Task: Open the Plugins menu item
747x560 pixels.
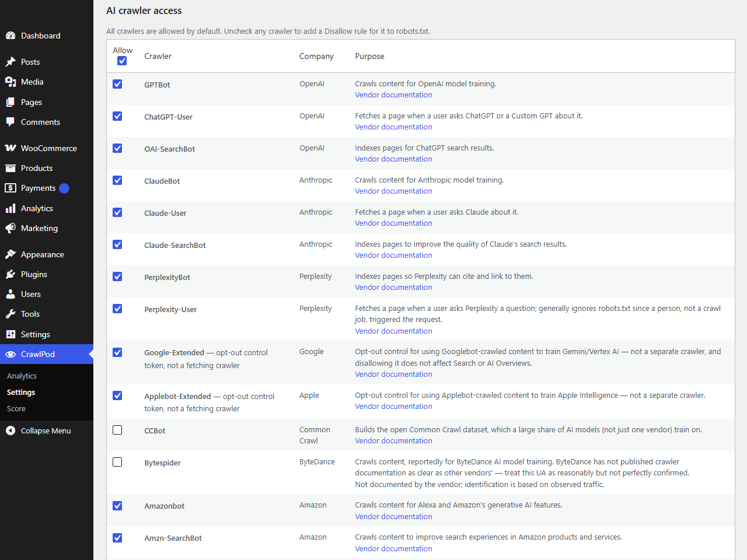Action: pos(47,274)
